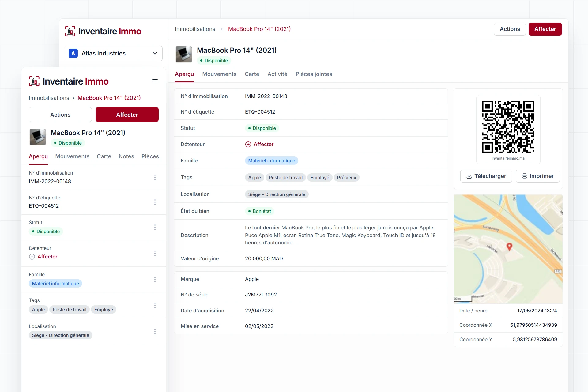This screenshot has height=392, width=588.
Task: Click serial number J2M72L3092
Action: pyautogui.click(x=261, y=295)
